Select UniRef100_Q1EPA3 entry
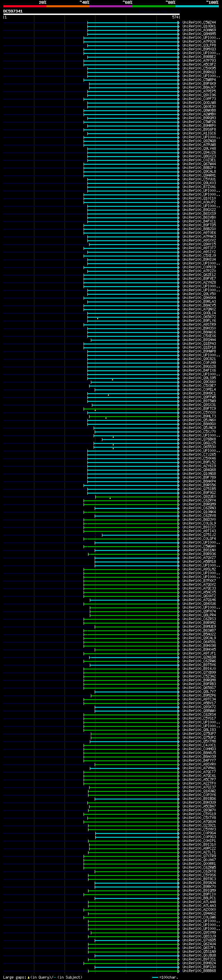 [199, 343]
